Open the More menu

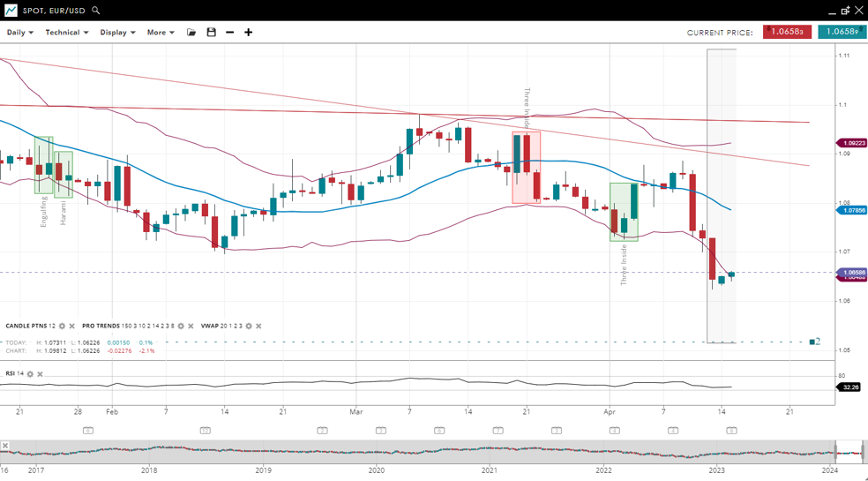click(x=161, y=33)
